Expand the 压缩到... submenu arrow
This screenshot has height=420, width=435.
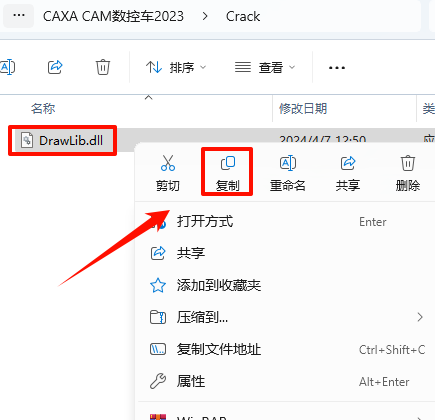420,317
